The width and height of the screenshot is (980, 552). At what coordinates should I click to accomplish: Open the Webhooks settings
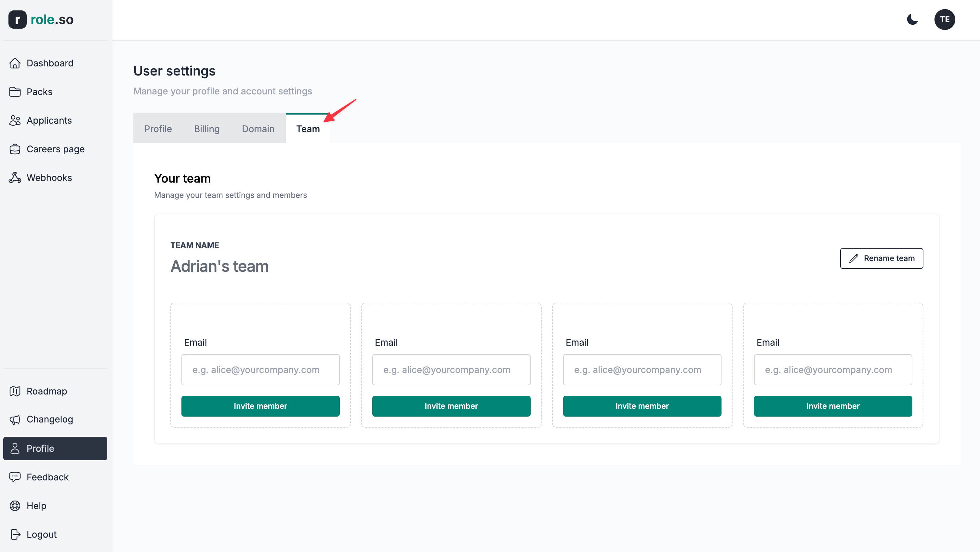click(49, 177)
